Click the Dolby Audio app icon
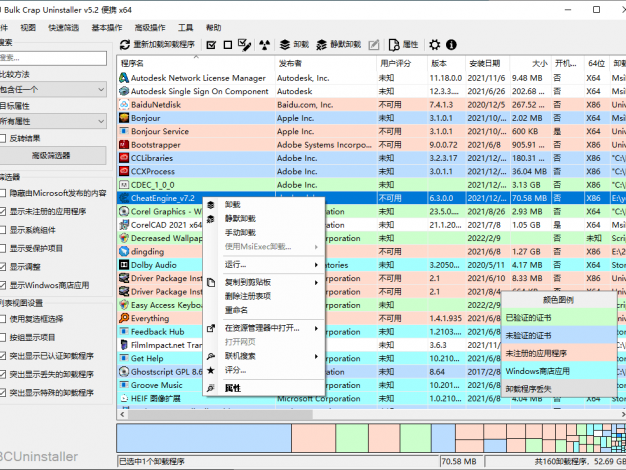Image resolution: width=626 pixels, height=470 pixels. [124, 265]
